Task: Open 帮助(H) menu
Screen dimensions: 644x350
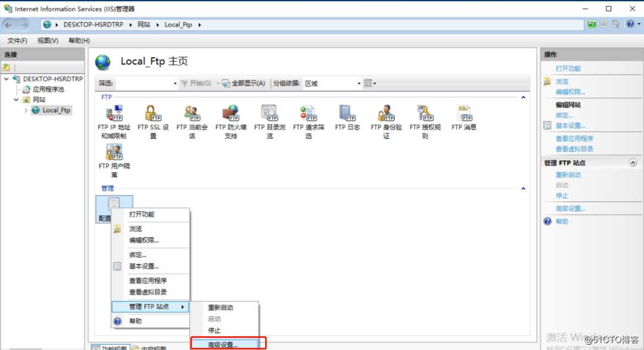Action: pos(79,40)
